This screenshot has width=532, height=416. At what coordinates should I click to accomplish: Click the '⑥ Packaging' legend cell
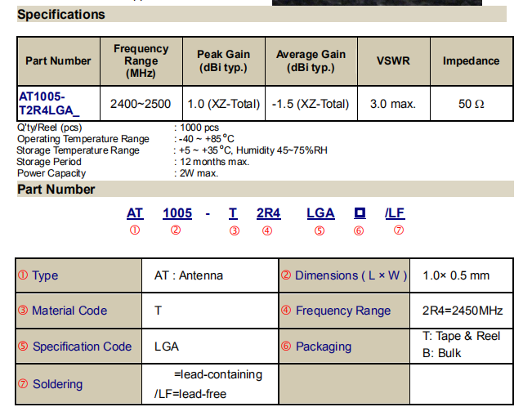(344, 347)
